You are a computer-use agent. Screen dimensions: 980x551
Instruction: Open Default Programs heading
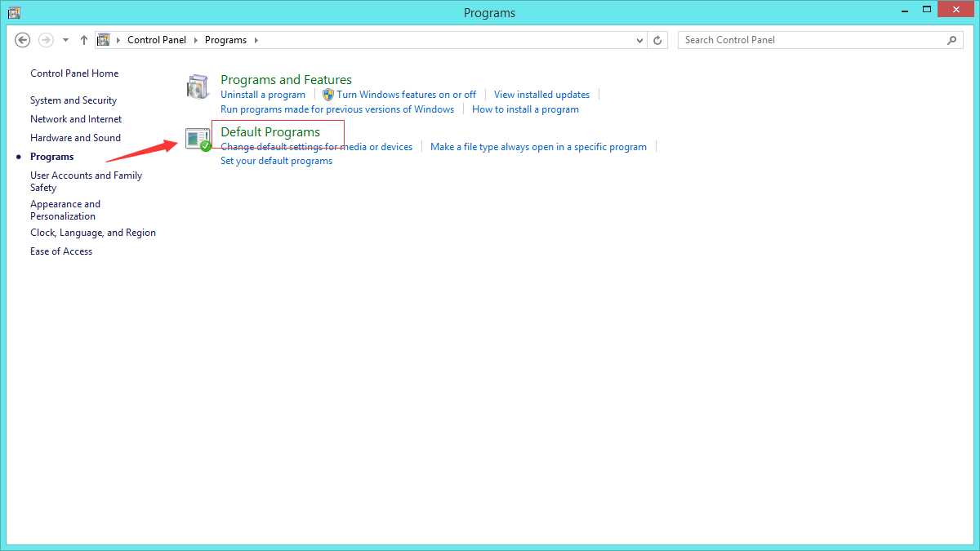click(270, 132)
